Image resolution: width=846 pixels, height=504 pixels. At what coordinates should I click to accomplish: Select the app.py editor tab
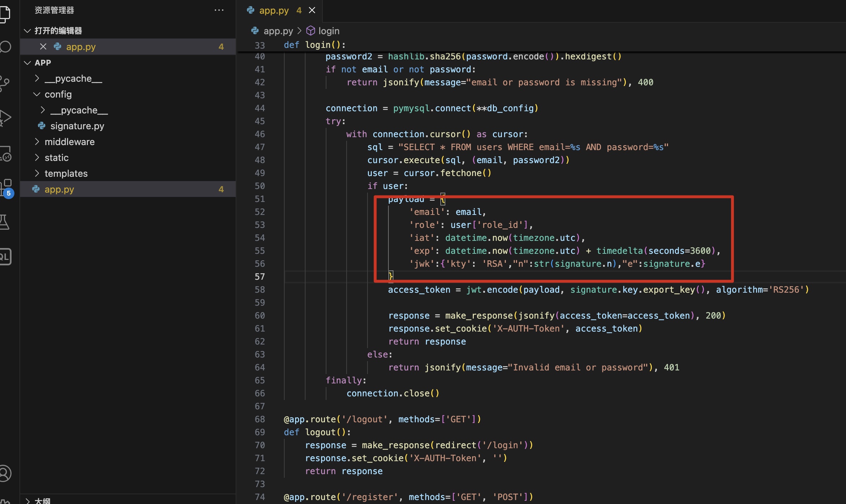[273, 10]
